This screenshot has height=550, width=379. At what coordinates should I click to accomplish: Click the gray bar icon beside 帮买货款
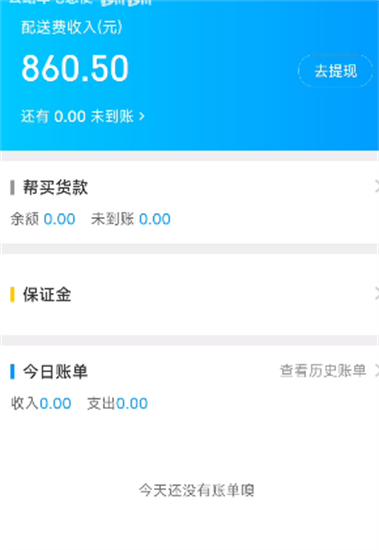coord(13,187)
